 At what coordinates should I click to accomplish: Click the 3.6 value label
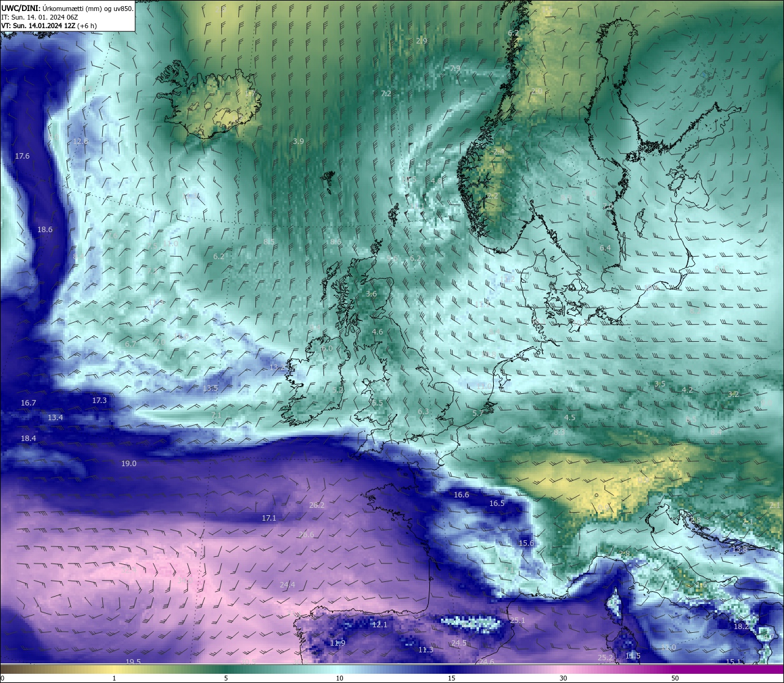(x=371, y=294)
